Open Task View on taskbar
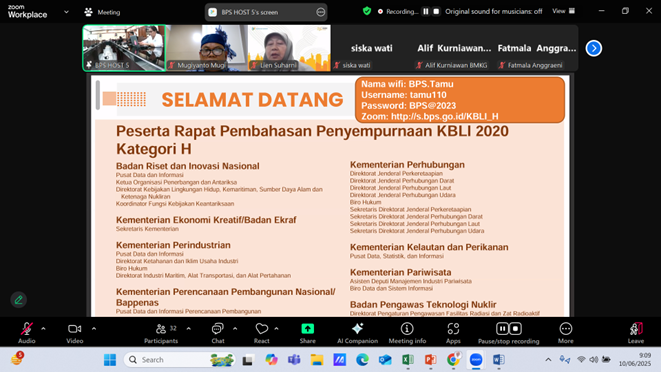The width and height of the screenshot is (661, 372). (x=248, y=360)
